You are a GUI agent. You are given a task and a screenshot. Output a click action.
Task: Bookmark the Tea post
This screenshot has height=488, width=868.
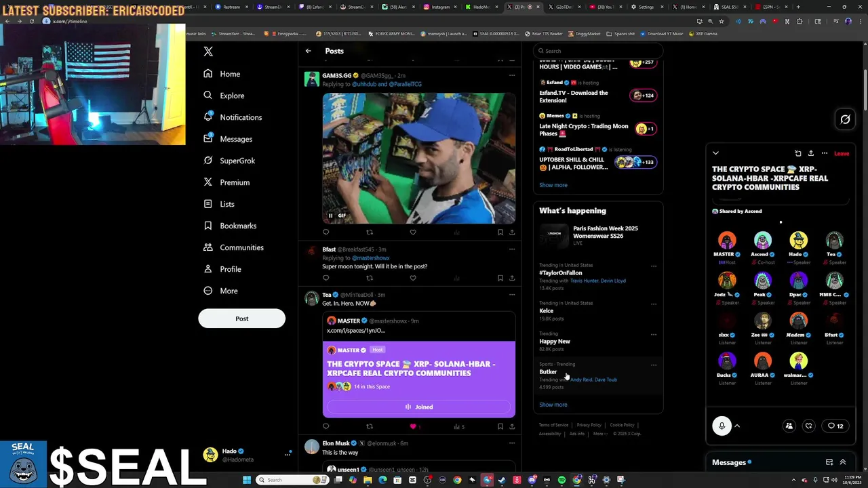coord(500,426)
